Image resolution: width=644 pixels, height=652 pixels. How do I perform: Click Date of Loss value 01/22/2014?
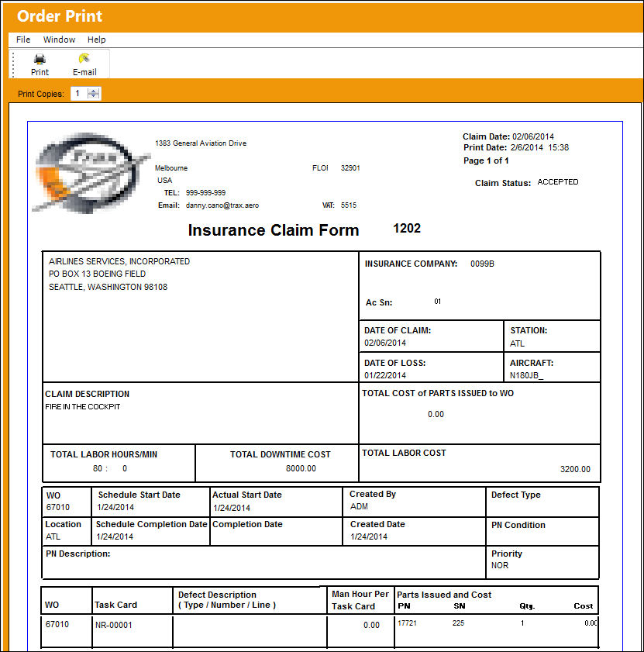(385, 375)
